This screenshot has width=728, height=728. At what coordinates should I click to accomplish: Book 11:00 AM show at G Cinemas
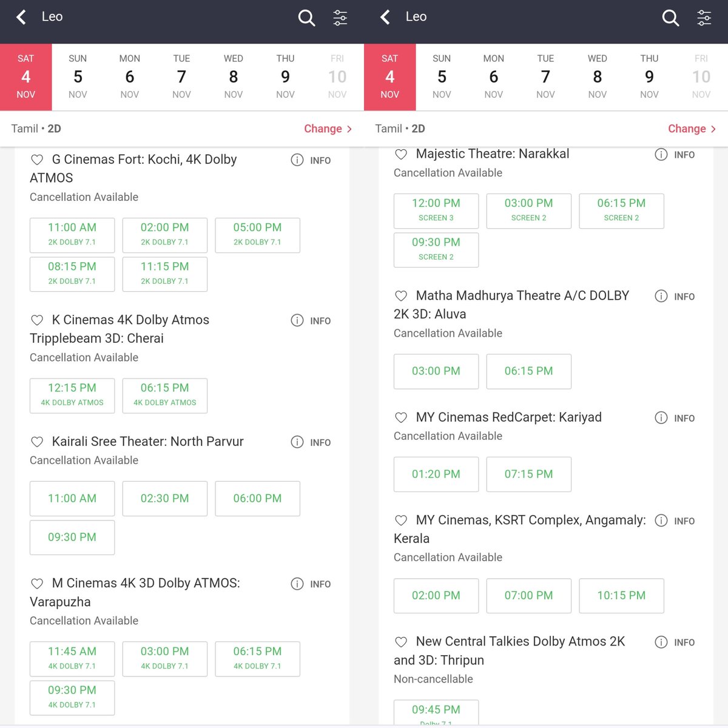click(x=72, y=235)
